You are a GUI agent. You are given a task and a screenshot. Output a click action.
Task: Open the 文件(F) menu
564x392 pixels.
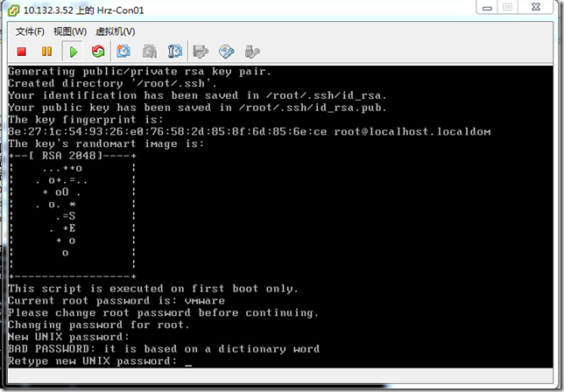pos(30,31)
